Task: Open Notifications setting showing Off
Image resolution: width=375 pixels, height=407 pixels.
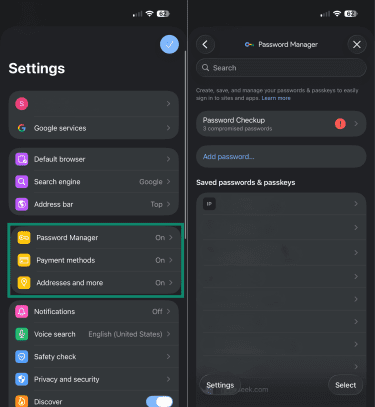Action: pos(94,312)
